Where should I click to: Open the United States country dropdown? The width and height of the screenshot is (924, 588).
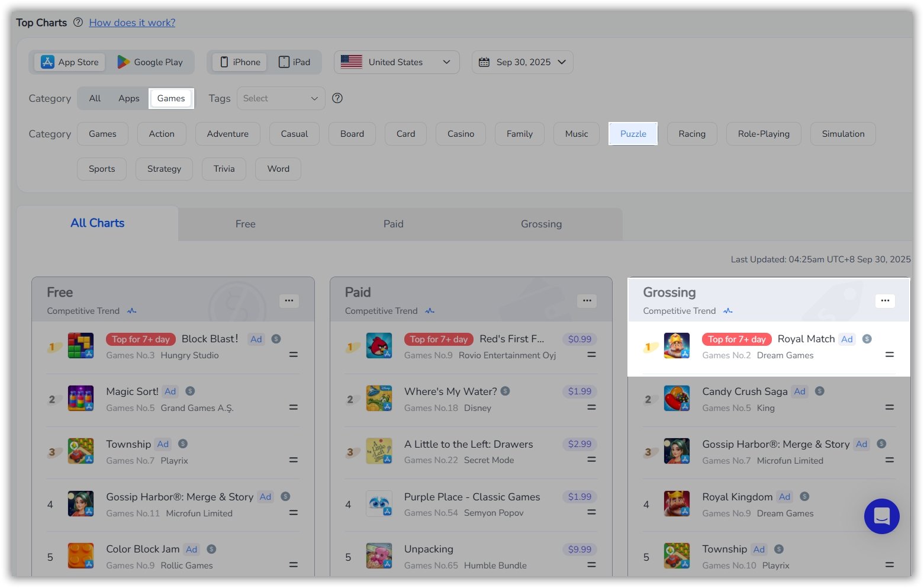397,62
